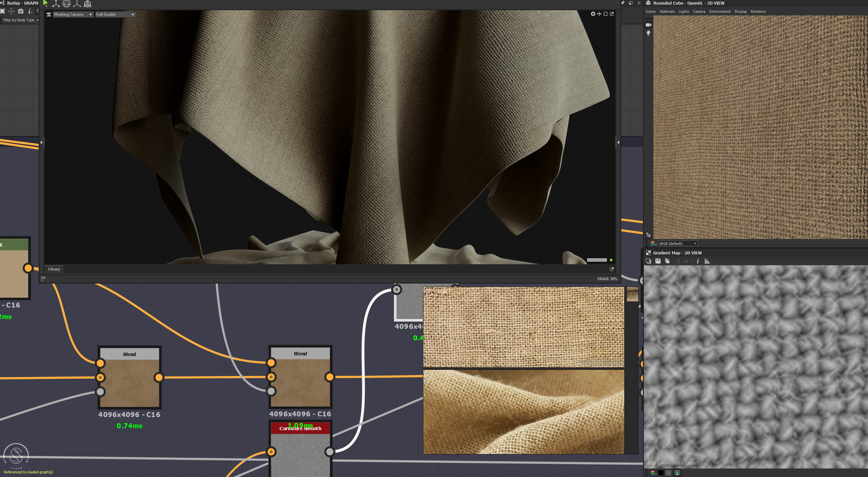Click the folded burlap reference image
The image size is (868, 477).
tap(524, 412)
